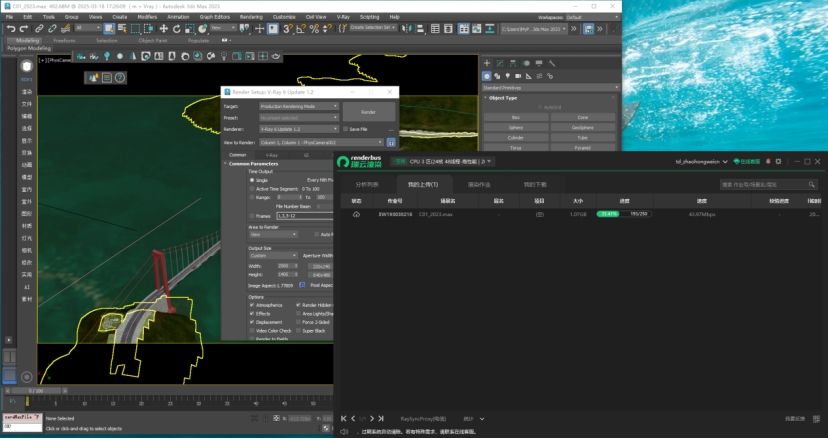Toggle the Atmospherics checkbox under Options

pos(251,305)
